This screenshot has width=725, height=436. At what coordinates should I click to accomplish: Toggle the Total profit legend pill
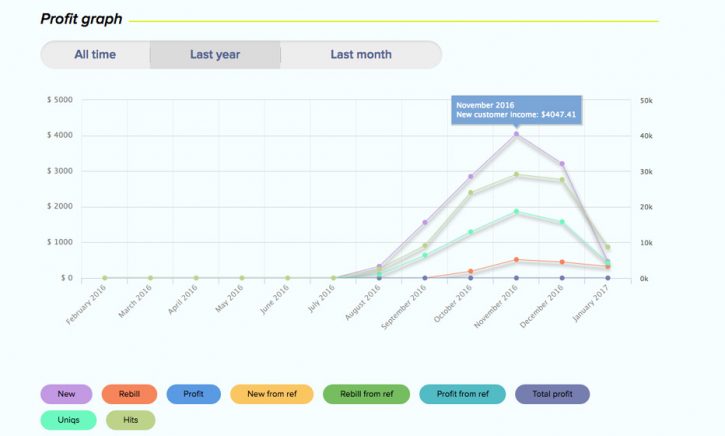click(552, 394)
